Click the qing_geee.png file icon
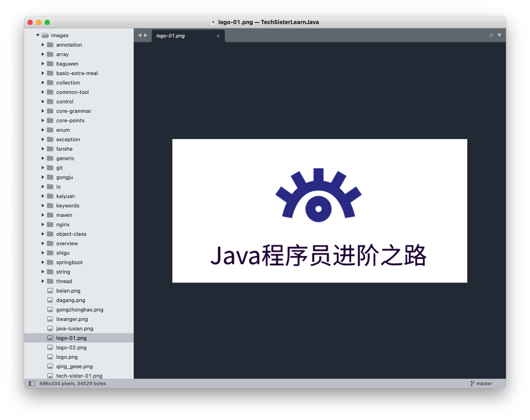 tap(50, 366)
